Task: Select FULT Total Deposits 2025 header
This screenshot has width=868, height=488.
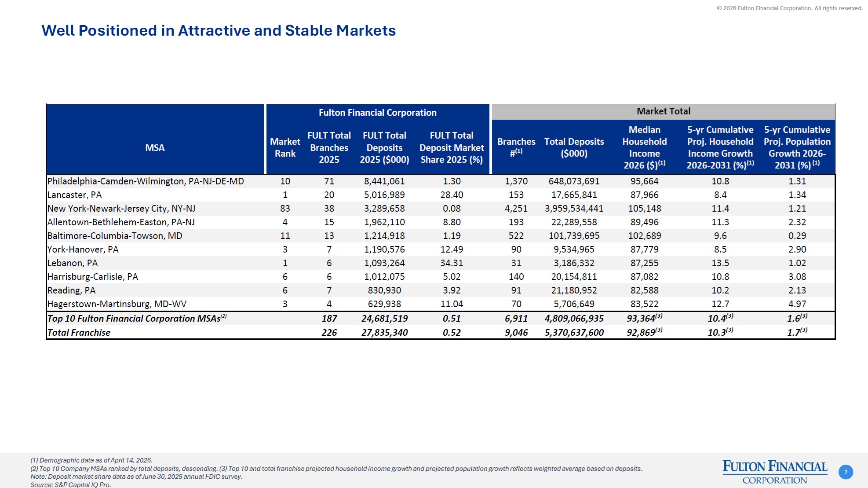Action: [384, 147]
